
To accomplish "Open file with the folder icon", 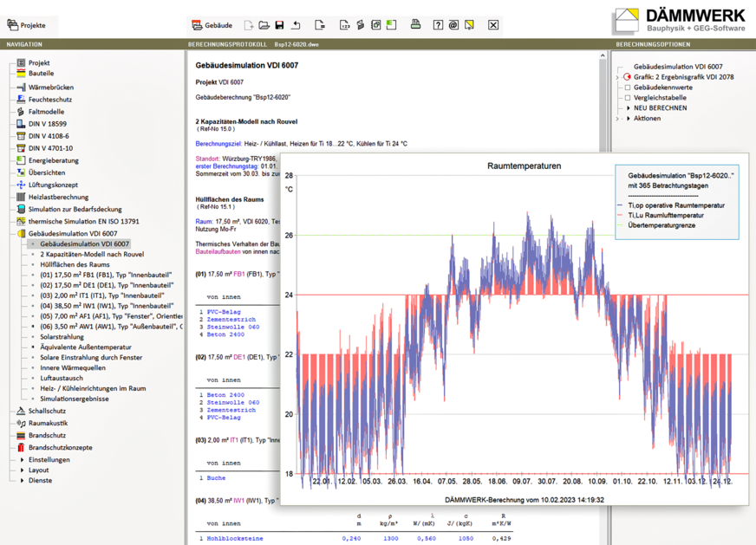I will click(x=264, y=25).
